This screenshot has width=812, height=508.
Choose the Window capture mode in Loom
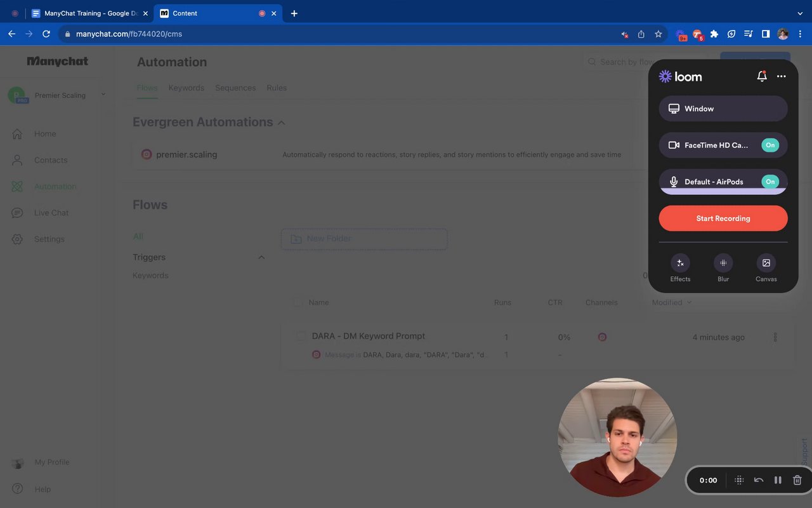pyautogui.click(x=723, y=109)
